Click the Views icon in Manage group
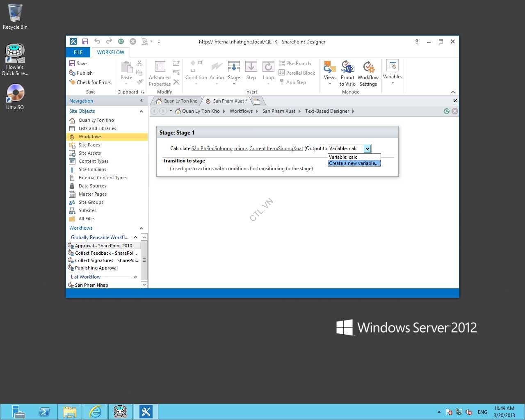 (330, 67)
